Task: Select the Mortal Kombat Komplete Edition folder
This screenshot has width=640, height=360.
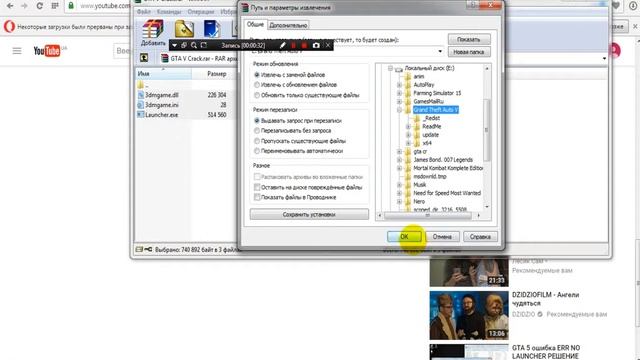Action: 448,168
